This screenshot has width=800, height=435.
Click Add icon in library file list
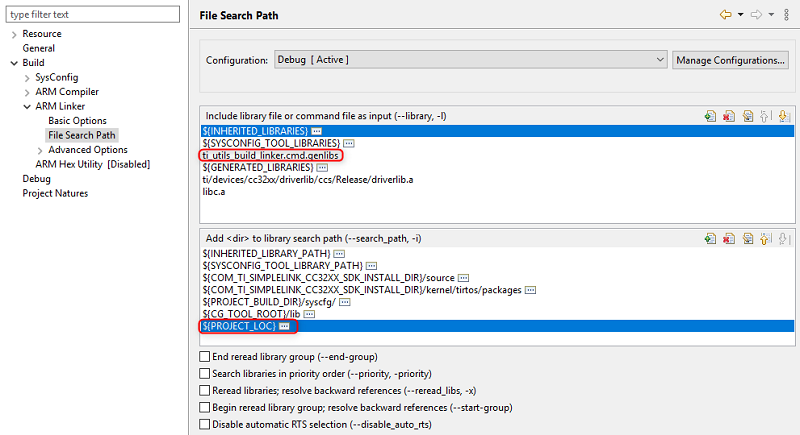[710, 116]
